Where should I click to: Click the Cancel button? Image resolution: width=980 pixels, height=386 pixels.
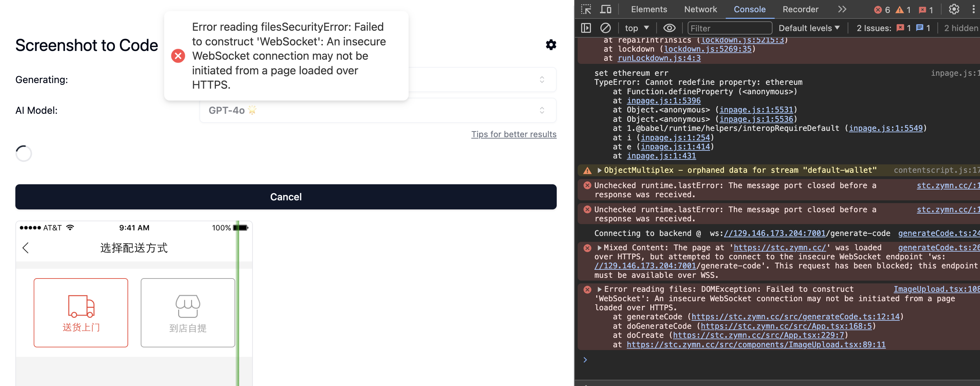286,197
